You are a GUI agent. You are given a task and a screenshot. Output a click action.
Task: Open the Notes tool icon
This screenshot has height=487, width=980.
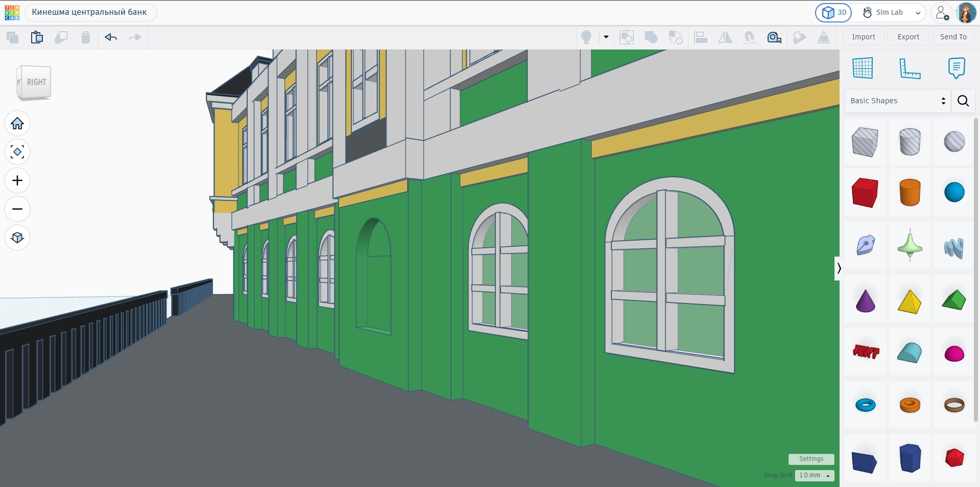point(957,68)
